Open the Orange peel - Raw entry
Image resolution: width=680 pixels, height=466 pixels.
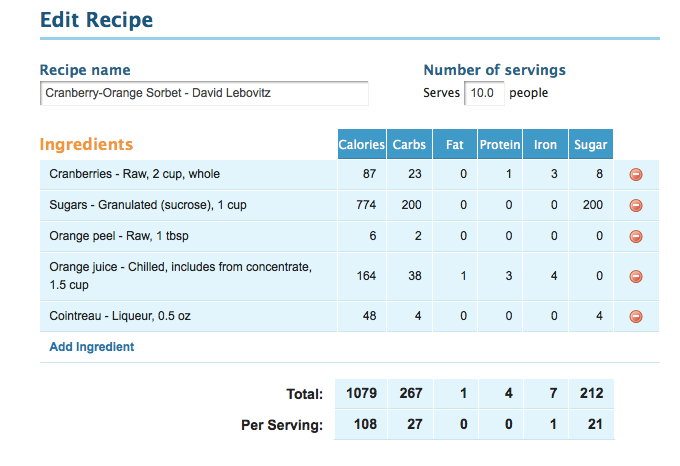[119, 236]
